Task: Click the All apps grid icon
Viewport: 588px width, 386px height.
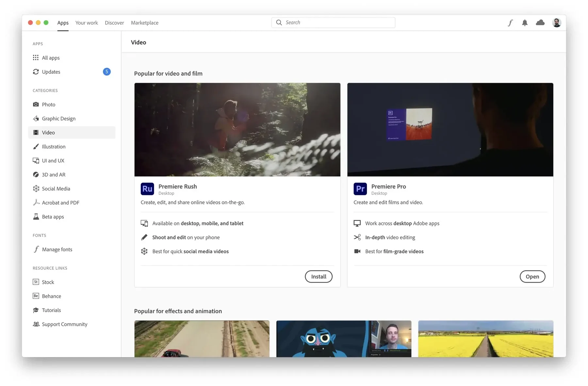Action: (36, 58)
